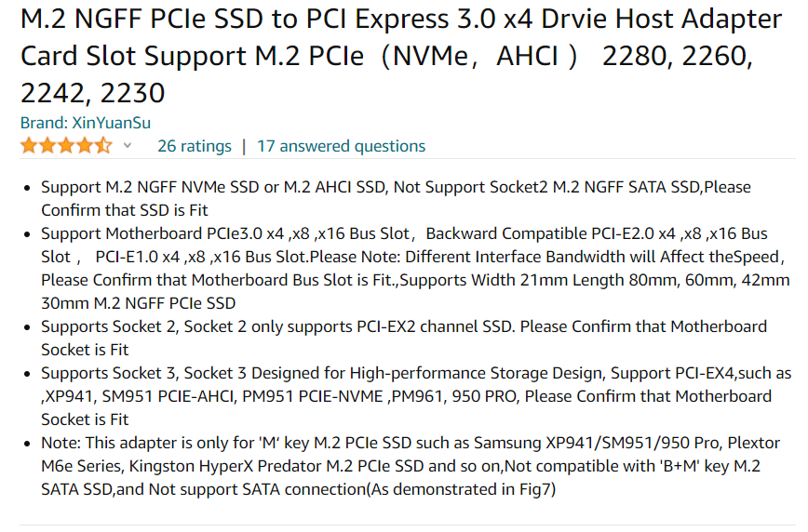Select the Supports Socket 2 bullet text
Image resolution: width=808 pixels, height=532 pixels.
click(404, 338)
